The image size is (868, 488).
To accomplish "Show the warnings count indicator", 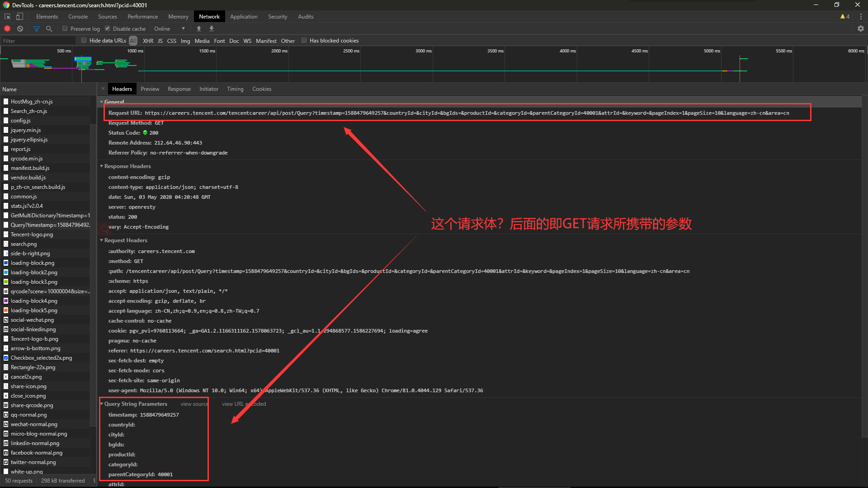I will click(x=845, y=17).
